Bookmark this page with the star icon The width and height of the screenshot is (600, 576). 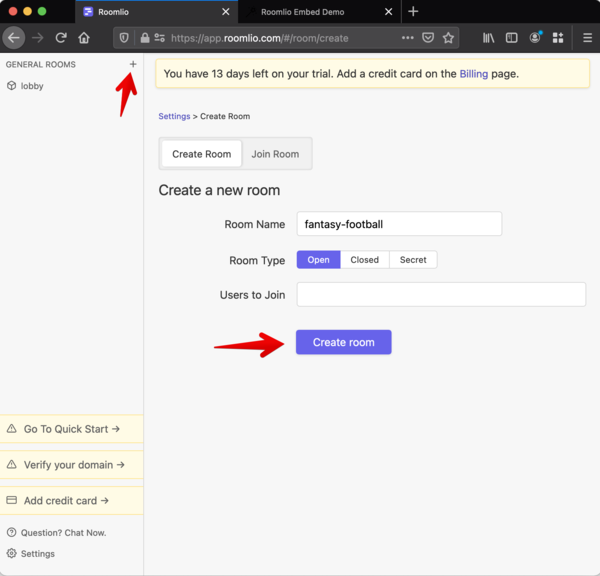click(449, 38)
